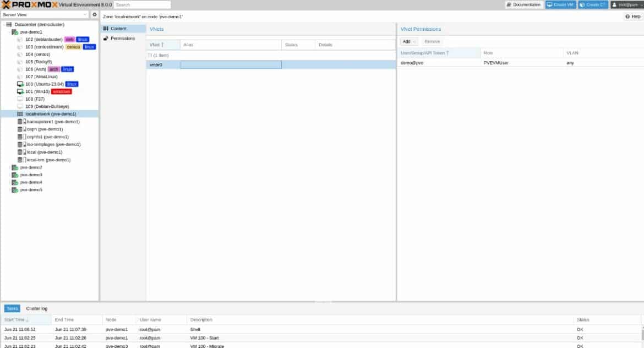Switch to the Cluster log tab
Viewport: 644px width, 348px height.
tap(36, 308)
